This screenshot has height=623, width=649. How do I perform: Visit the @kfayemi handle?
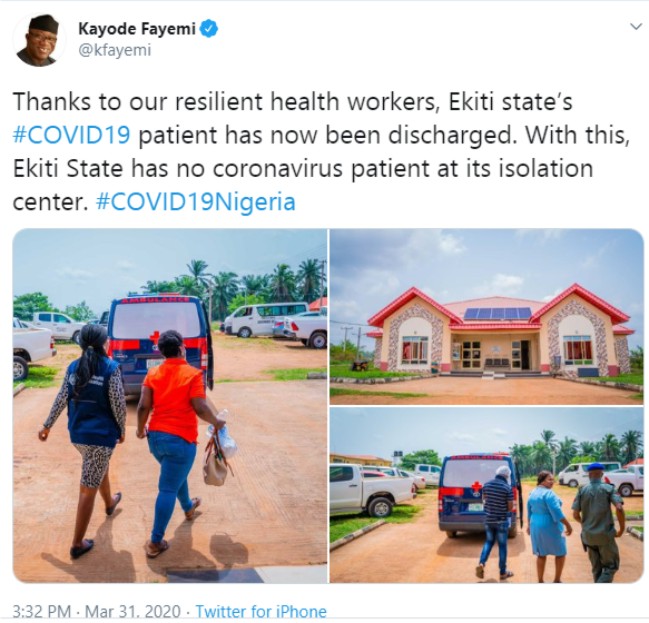click(115, 50)
